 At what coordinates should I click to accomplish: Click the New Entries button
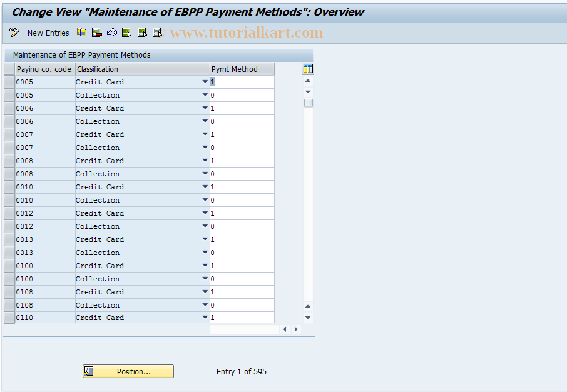(48, 33)
